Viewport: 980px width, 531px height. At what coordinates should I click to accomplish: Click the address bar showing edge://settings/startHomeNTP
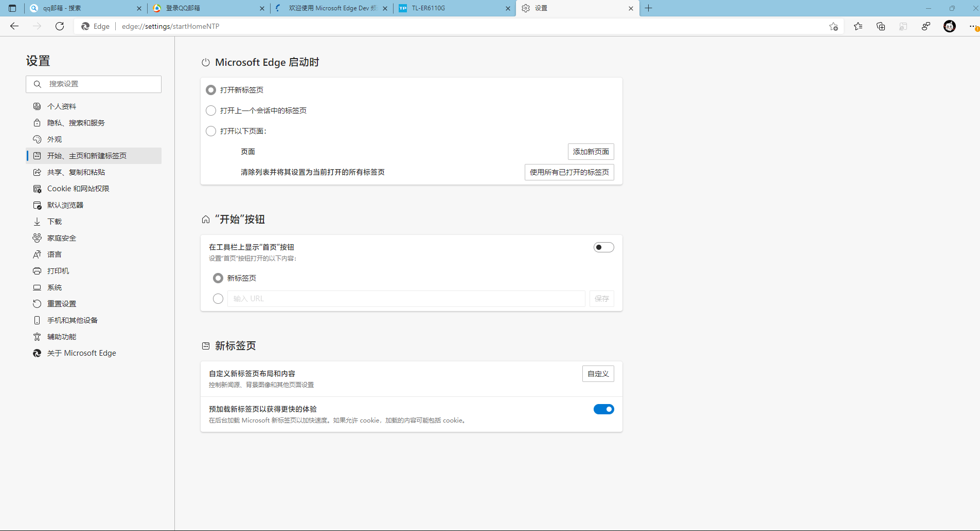[458, 26]
